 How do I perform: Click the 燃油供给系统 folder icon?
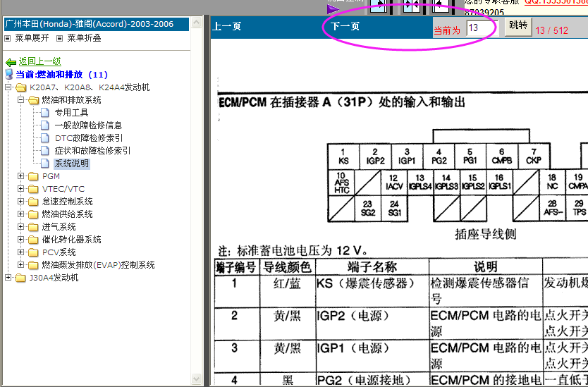pos(34,214)
